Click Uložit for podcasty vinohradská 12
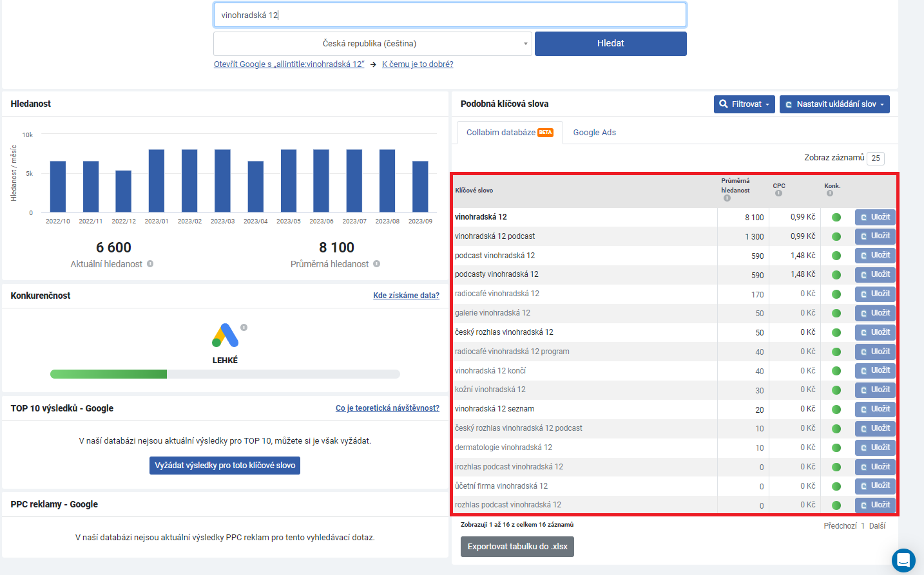924x575 pixels. coord(875,275)
